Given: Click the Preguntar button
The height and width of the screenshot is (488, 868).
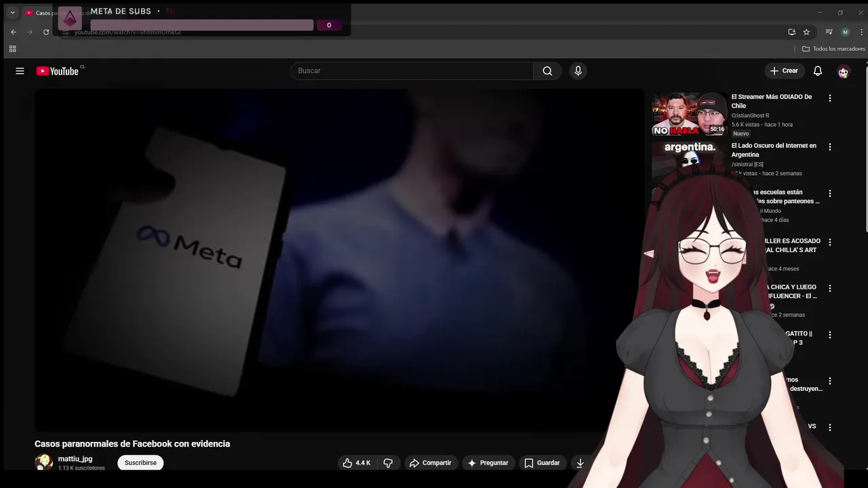Looking at the screenshot, I should click(488, 463).
